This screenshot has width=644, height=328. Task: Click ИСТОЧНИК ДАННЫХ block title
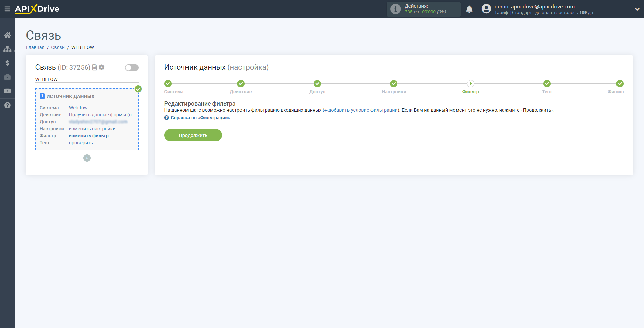point(70,96)
